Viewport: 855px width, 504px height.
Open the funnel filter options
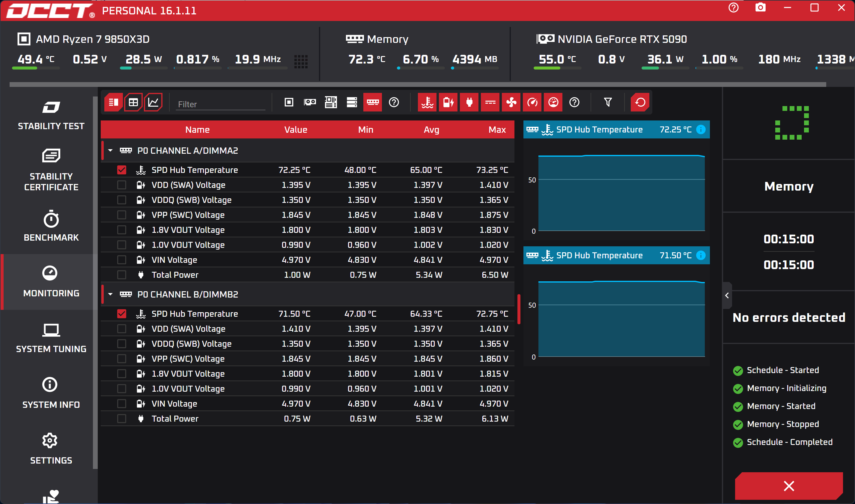click(608, 102)
